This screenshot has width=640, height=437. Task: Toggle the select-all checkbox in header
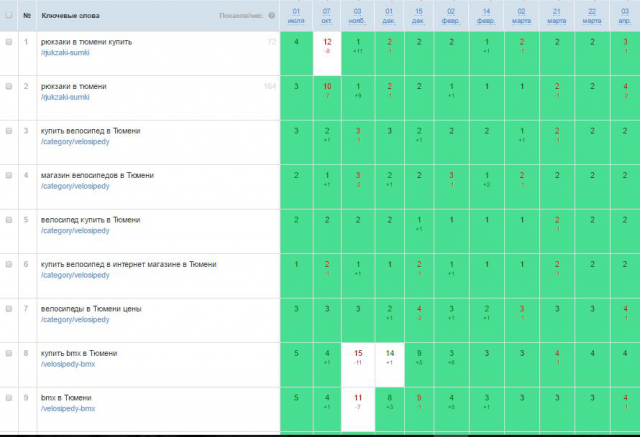click(9, 15)
